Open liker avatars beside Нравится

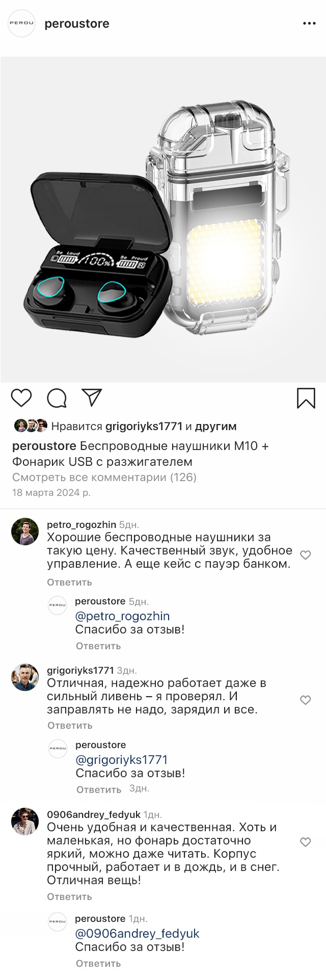pos(31,426)
